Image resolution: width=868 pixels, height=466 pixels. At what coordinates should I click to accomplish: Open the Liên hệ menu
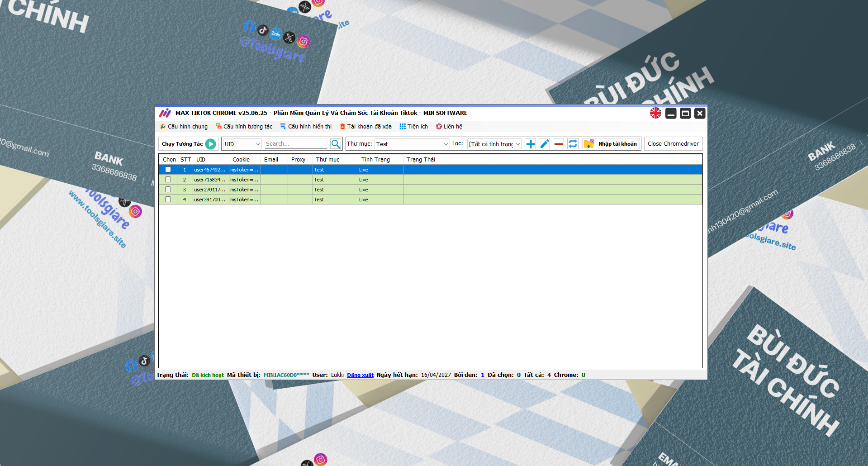click(x=449, y=127)
